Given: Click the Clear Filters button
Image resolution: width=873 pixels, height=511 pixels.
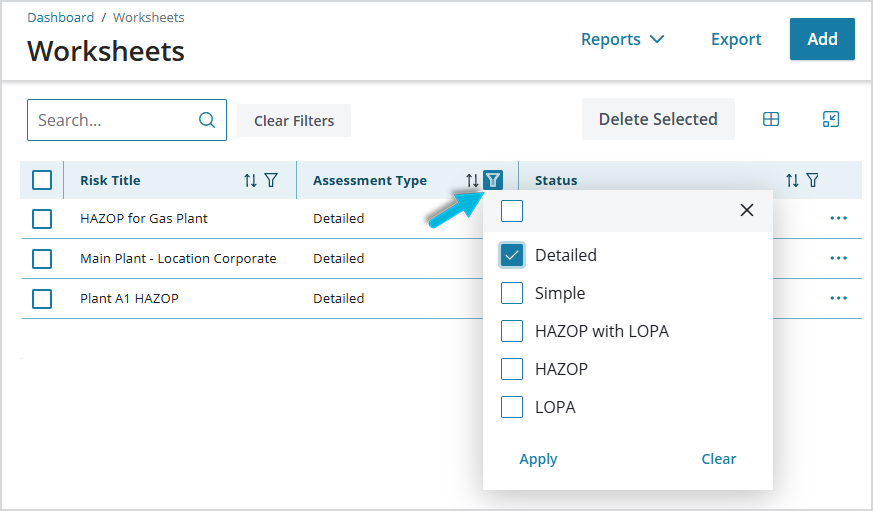Looking at the screenshot, I should click(294, 121).
